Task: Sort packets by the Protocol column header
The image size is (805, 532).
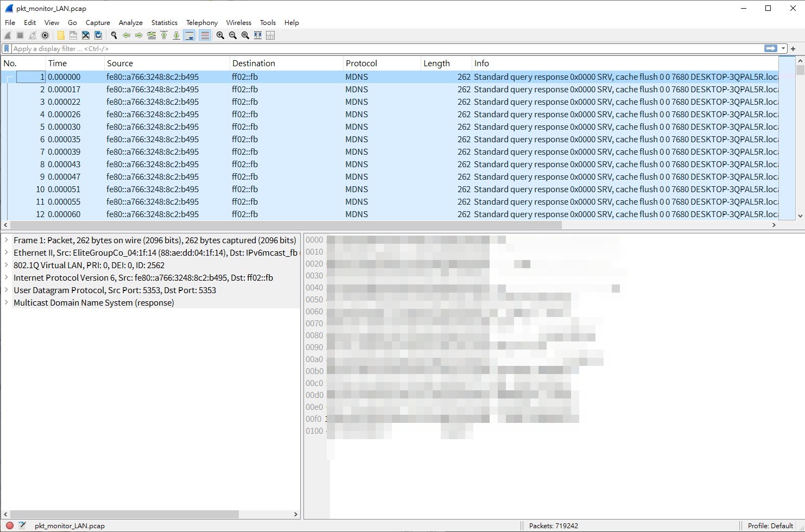Action: click(361, 63)
